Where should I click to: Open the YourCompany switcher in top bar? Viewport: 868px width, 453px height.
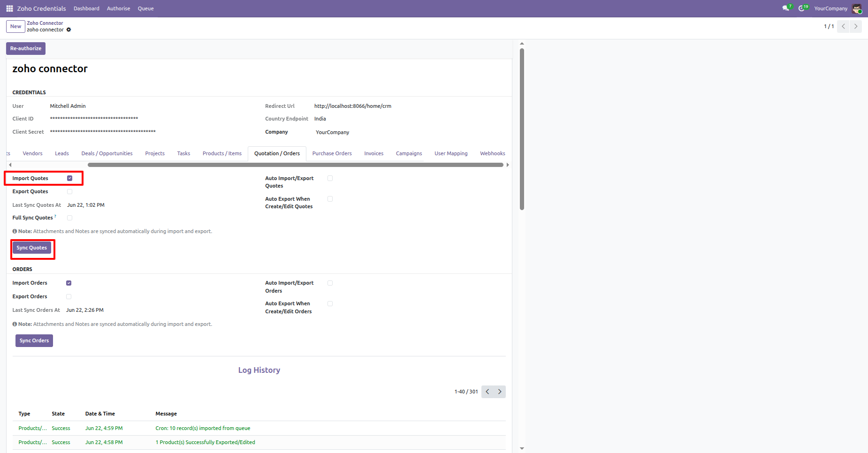click(830, 8)
